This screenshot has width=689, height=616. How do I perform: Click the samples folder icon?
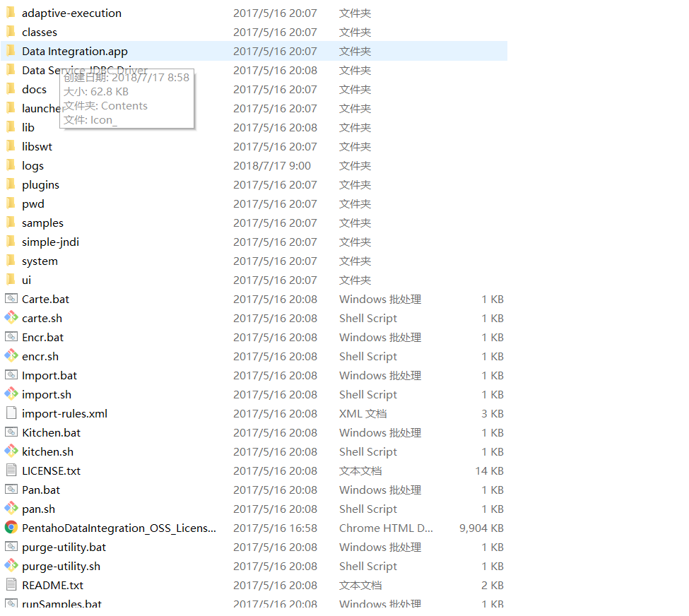coord(11,223)
